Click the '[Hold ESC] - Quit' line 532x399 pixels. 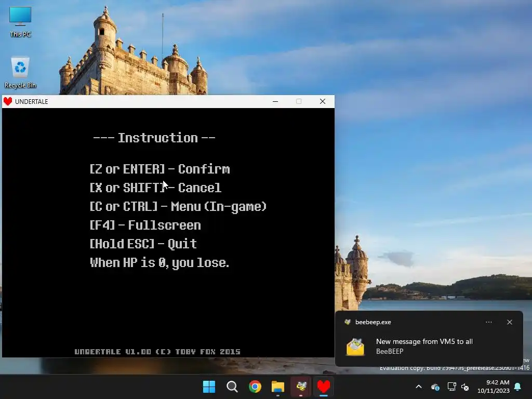(x=143, y=244)
